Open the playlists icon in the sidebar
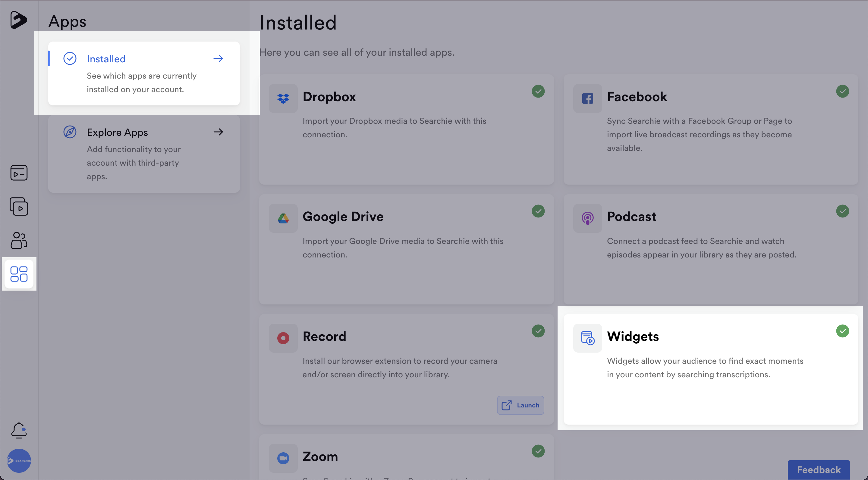Screen dimensions: 868x480 19,206
